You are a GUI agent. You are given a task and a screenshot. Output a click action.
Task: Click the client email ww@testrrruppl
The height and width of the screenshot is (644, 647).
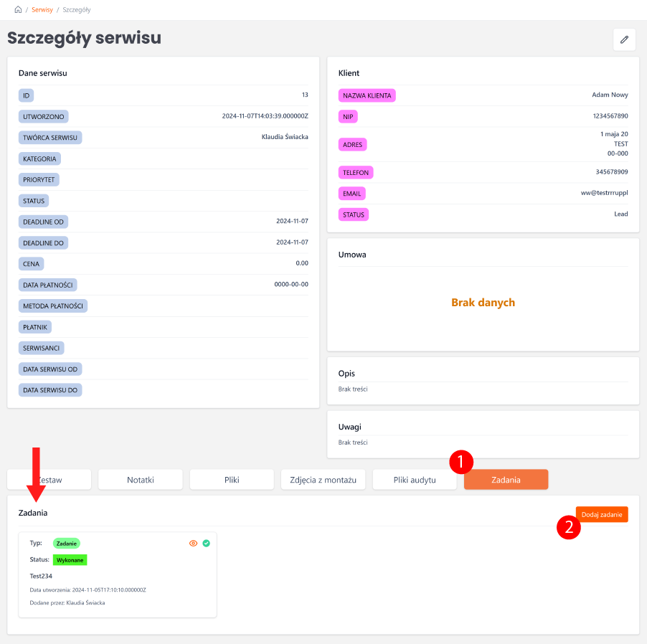[x=604, y=193]
